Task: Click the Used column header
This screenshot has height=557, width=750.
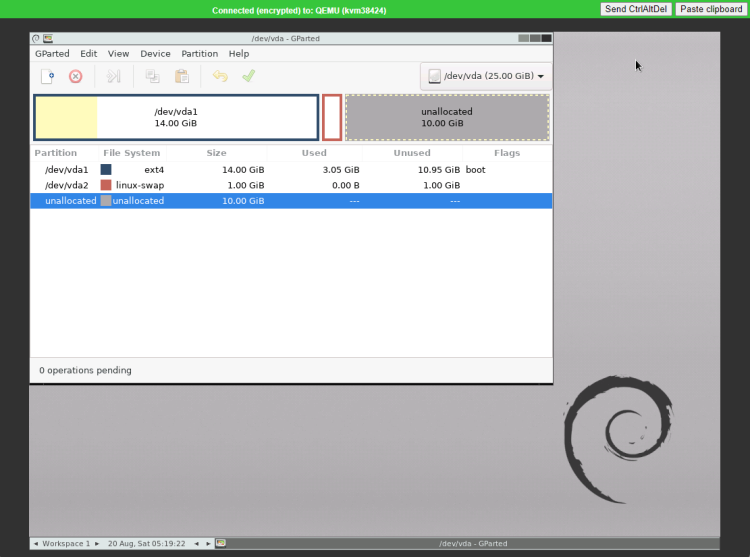Action: point(314,153)
